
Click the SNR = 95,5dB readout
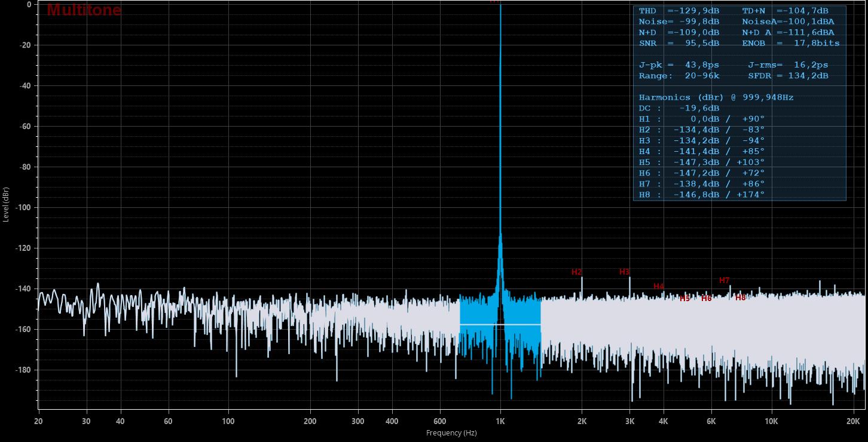[x=679, y=43]
